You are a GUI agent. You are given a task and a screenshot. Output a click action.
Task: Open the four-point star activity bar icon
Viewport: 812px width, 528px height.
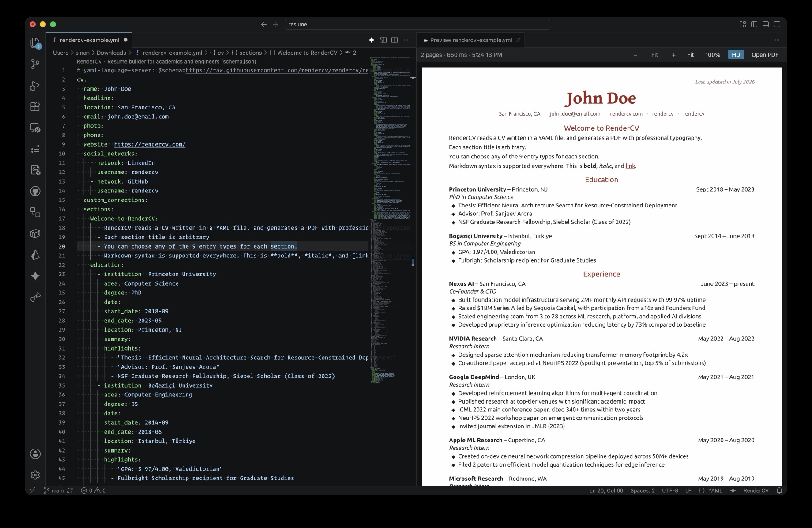click(35, 276)
